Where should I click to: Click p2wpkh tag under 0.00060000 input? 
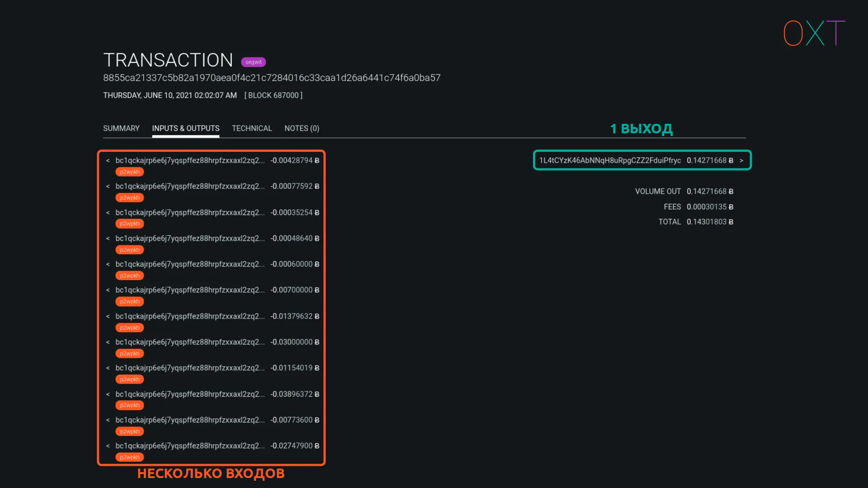pos(129,276)
